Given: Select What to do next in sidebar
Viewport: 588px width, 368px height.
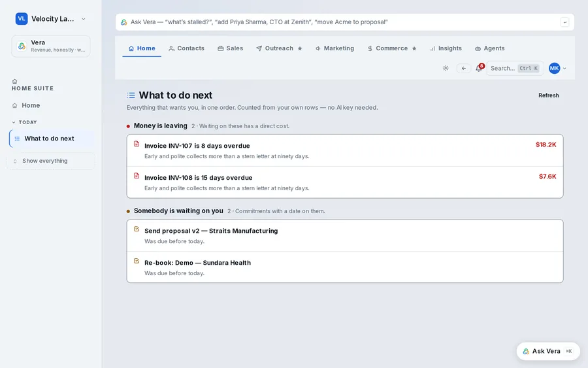Looking at the screenshot, I should (x=52, y=139).
